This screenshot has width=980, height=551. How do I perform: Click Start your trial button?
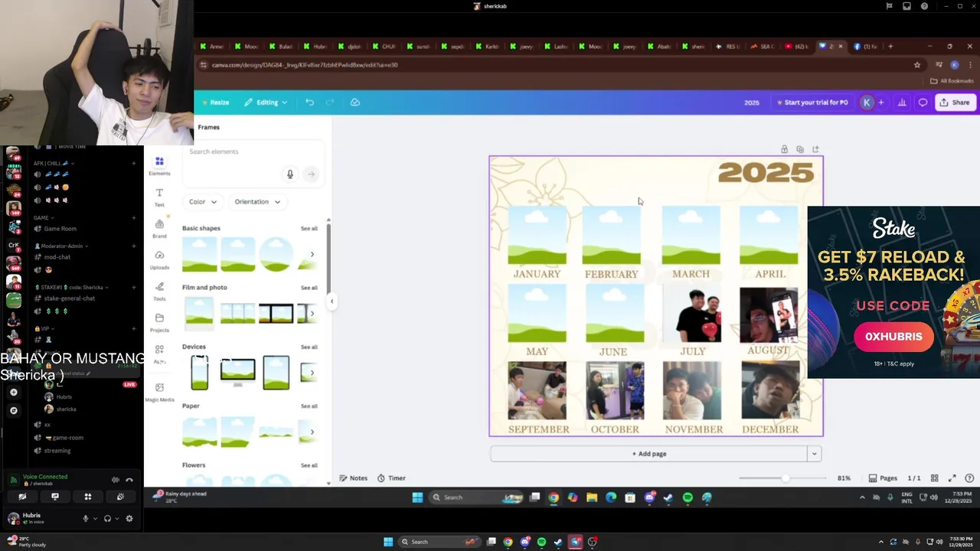click(812, 103)
